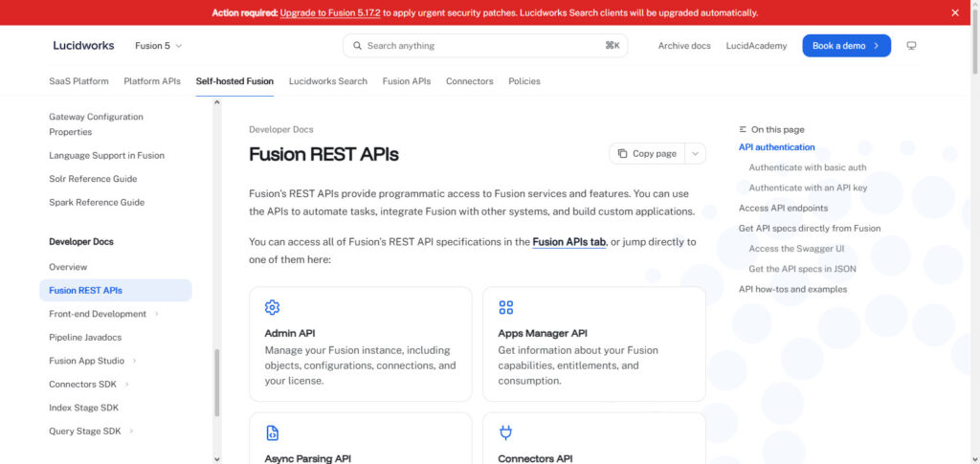Open the Upgrade to Fusion 5.17.2 link
980x464 pixels.
coord(330,12)
